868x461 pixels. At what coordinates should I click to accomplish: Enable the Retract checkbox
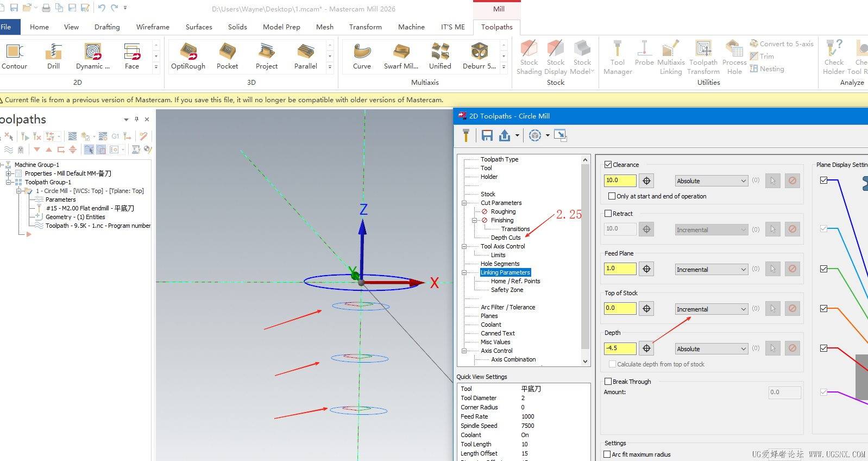pyautogui.click(x=608, y=214)
